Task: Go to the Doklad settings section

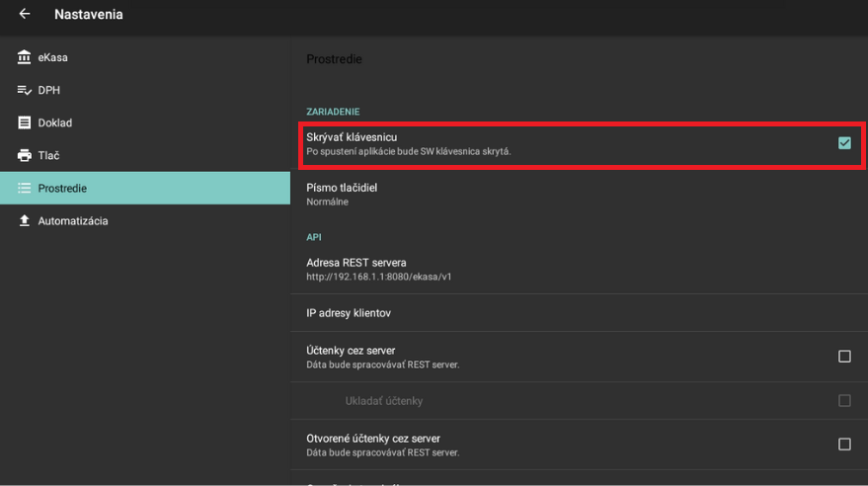Action: coord(55,122)
